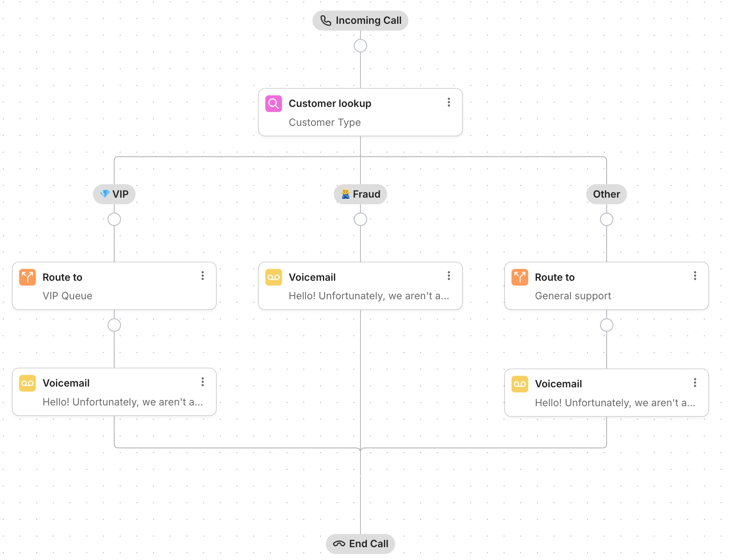Image resolution: width=736 pixels, height=560 pixels.
Task: Click the Customer lookup magnifier icon
Action: coord(274,103)
